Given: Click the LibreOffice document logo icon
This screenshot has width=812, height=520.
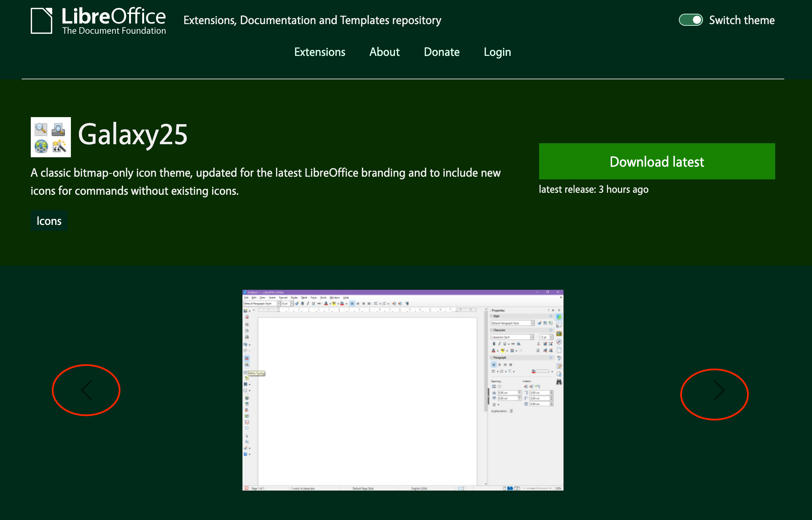Looking at the screenshot, I should pyautogui.click(x=41, y=21).
